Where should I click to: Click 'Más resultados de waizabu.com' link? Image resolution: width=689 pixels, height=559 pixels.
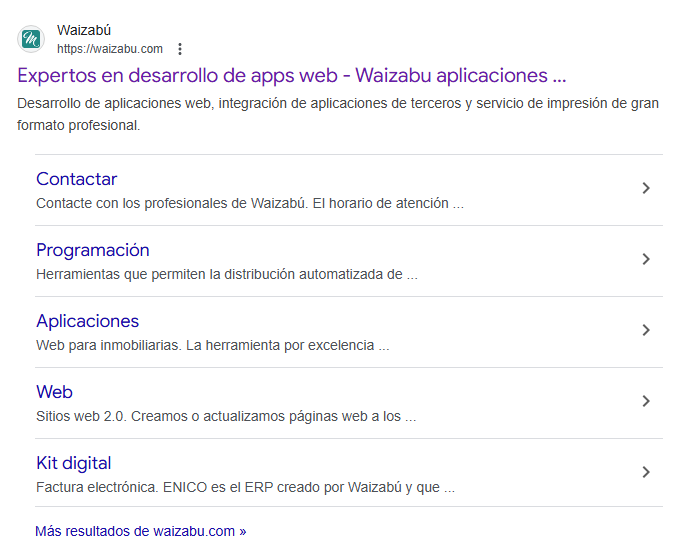tap(140, 531)
